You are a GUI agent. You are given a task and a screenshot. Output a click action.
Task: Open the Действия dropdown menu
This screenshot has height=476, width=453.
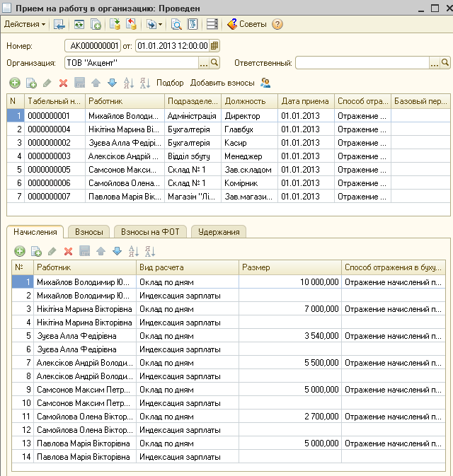tap(25, 24)
